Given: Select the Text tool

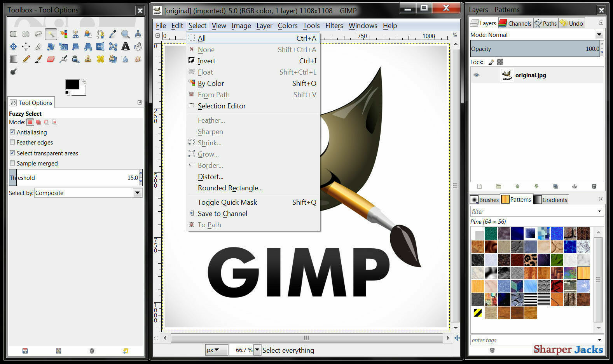Looking at the screenshot, I should (125, 47).
